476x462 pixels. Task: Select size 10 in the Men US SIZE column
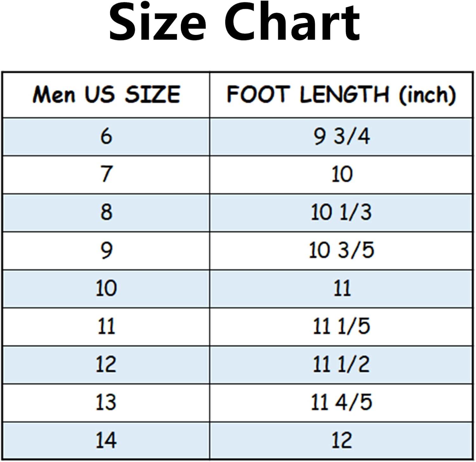tap(106, 288)
